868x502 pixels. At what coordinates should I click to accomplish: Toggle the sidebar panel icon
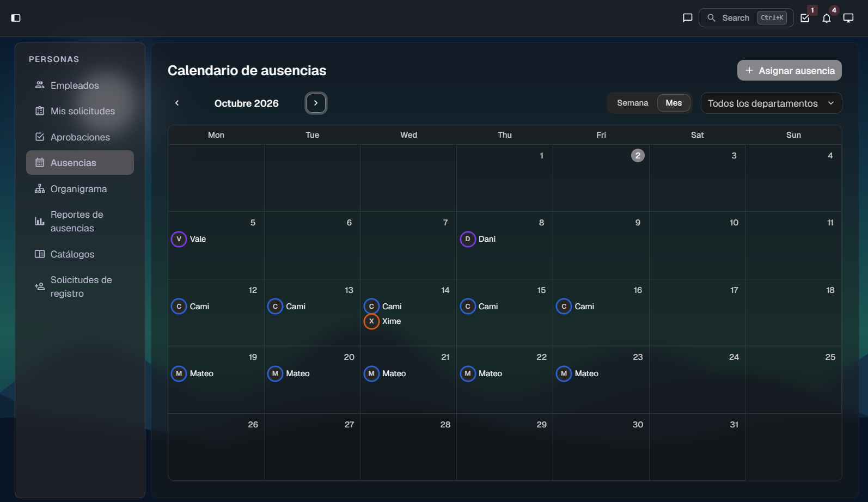[x=16, y=18]
